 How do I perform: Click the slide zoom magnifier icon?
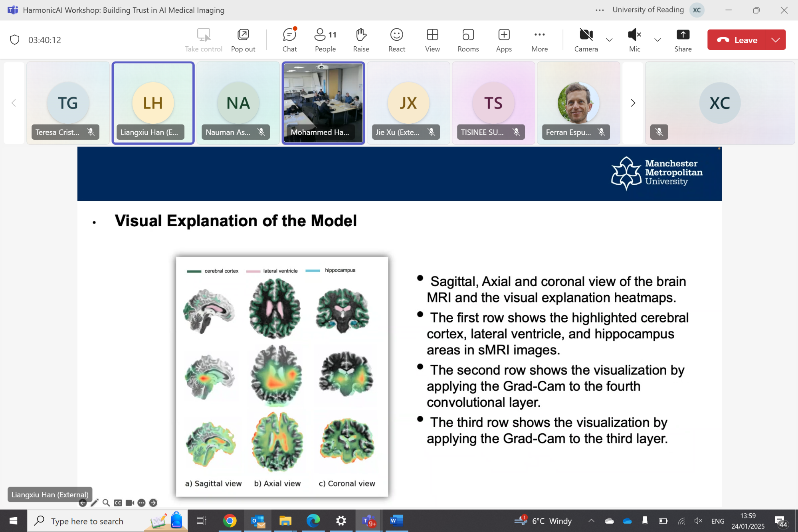coord(106,503)
